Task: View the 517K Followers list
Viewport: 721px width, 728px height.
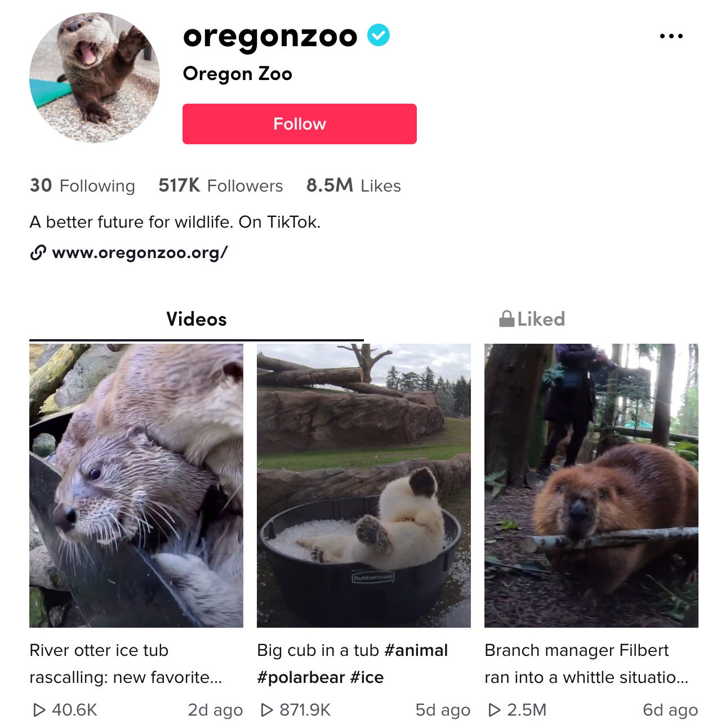Action: pos(221,185)
